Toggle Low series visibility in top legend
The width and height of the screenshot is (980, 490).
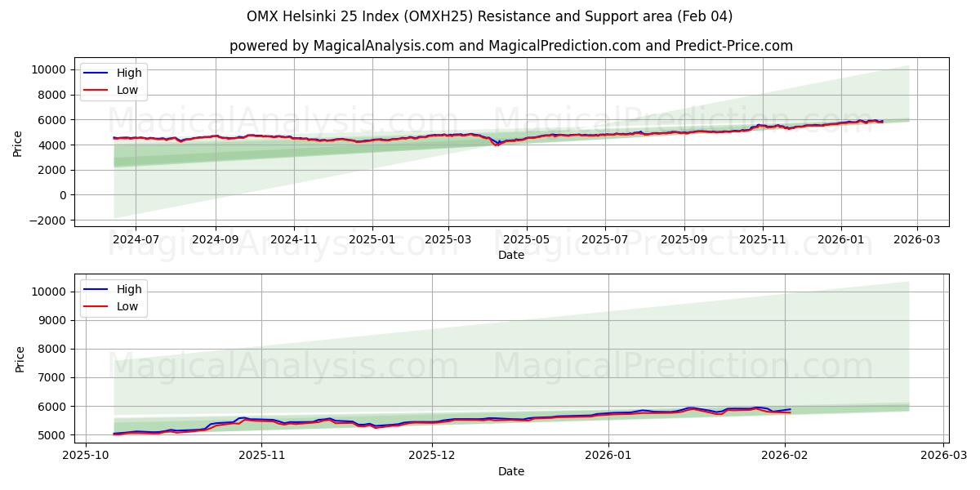127,89
